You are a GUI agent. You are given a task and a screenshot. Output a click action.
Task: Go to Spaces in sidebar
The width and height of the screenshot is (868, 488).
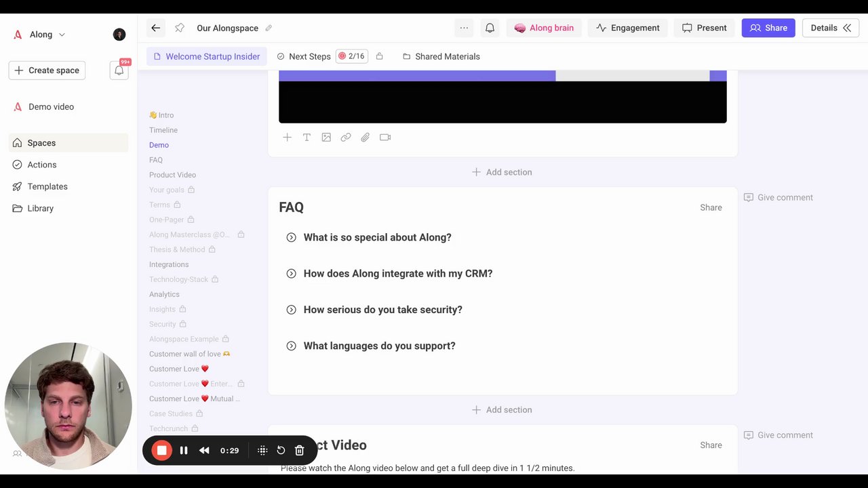coord(68,143)
